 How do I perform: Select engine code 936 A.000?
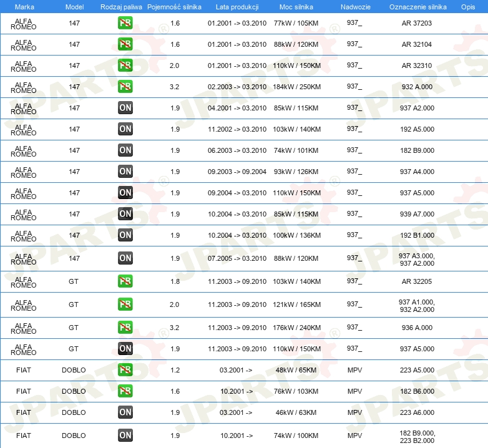[x=417, y=328]
